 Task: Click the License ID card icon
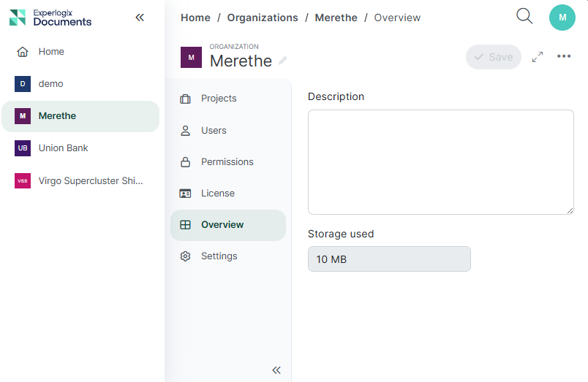pos(185,194)
